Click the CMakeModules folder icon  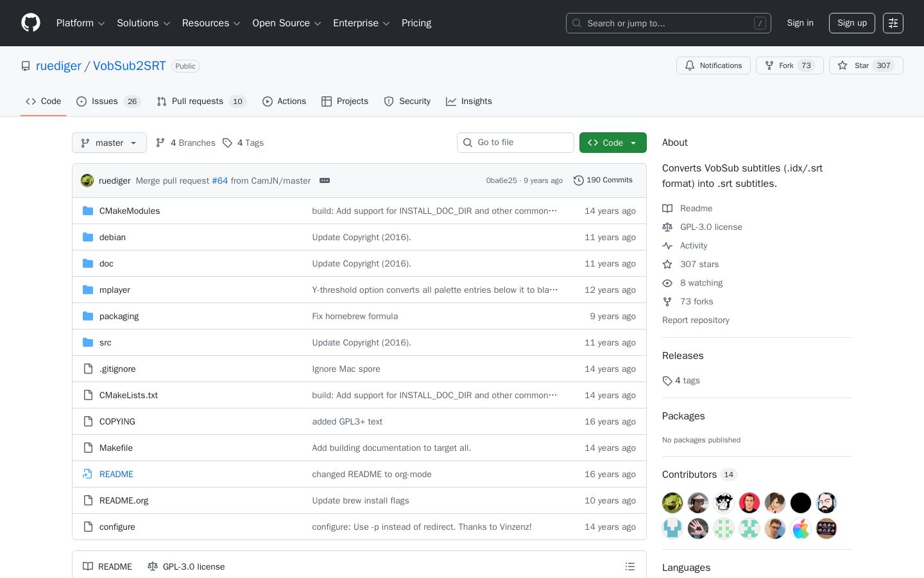(x=88, y=211)
